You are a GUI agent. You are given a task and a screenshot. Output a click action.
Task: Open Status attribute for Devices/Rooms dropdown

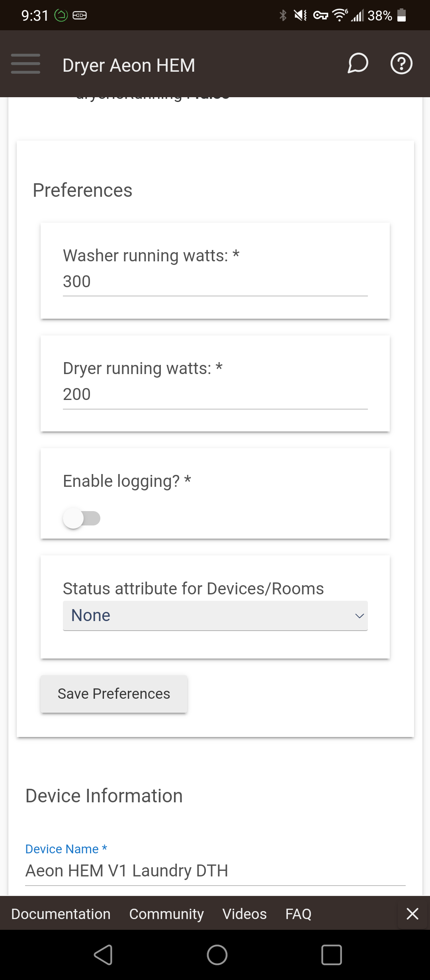[x=215, y=615]
